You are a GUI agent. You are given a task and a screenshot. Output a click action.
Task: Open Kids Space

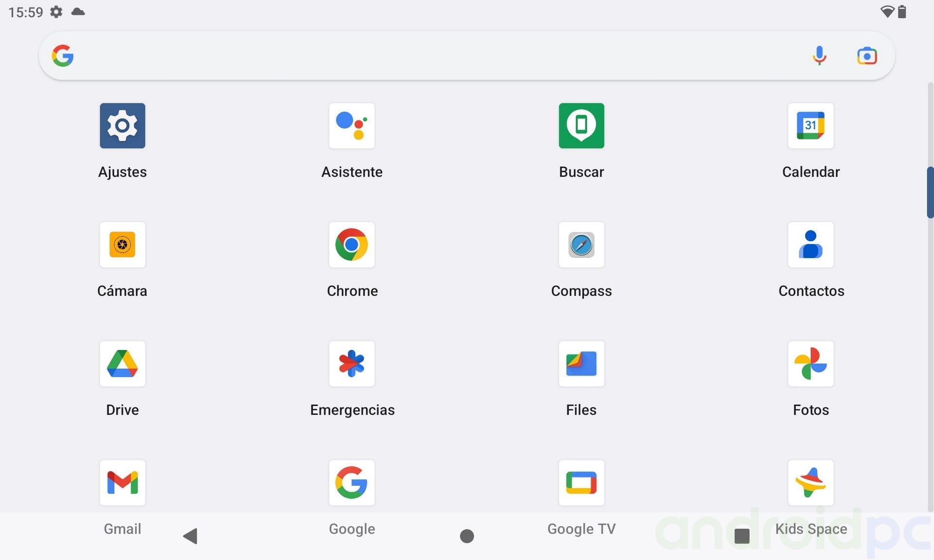pyautogui.click(x=810, y=483)
